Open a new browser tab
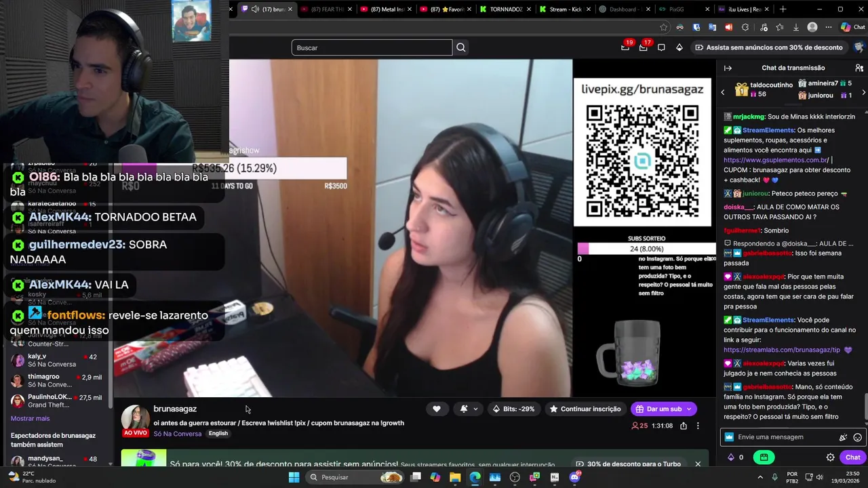The image size is (868, 488). point(783,9)
